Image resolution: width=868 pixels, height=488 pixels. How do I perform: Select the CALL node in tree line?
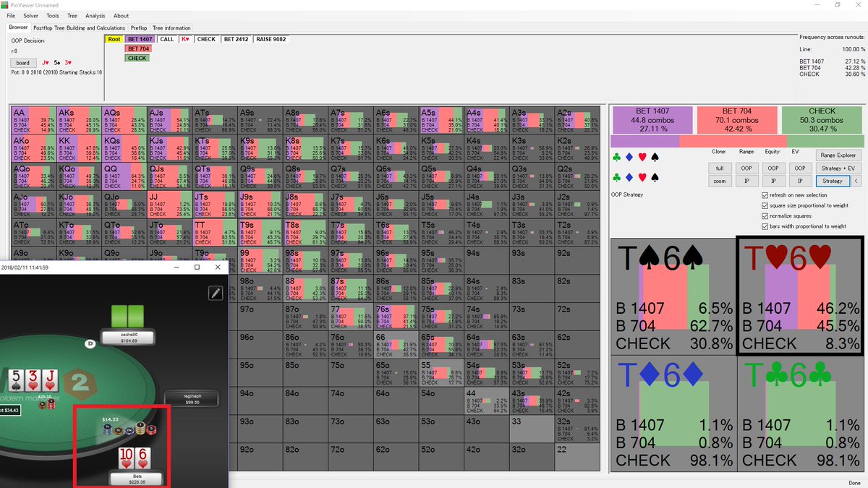click(167, 39)
